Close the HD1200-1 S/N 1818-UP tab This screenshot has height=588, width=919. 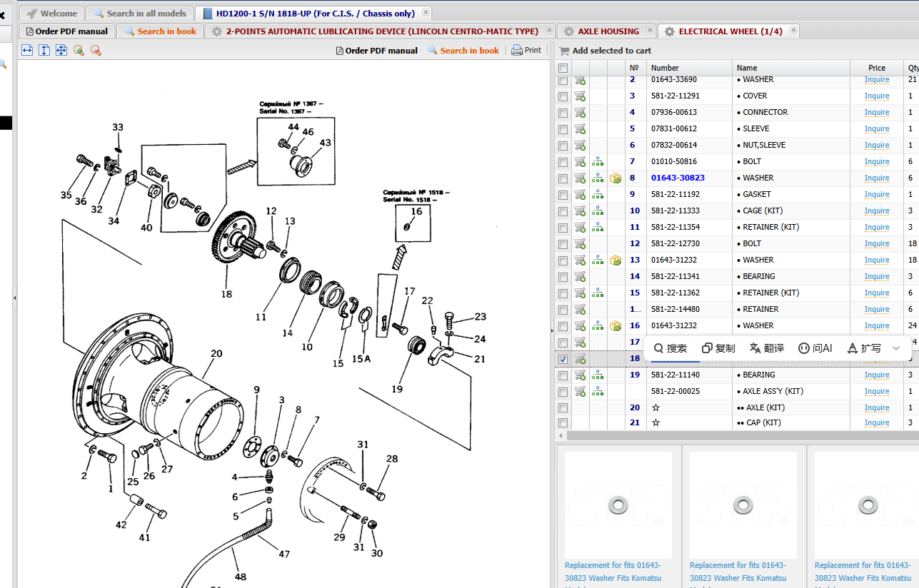426,12
